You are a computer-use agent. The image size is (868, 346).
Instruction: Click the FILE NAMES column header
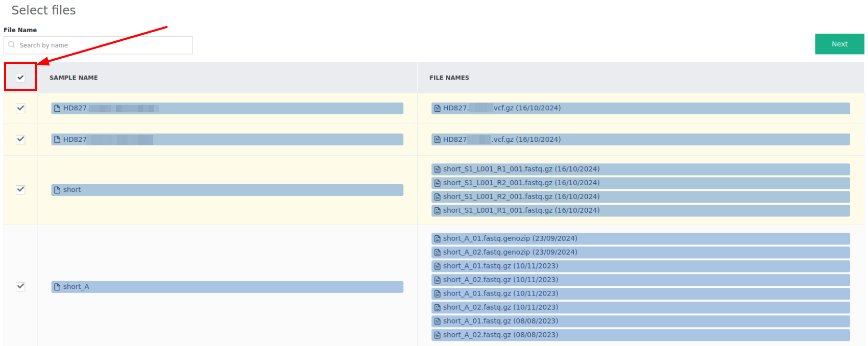pyautogui.click(x=449, y=78)
